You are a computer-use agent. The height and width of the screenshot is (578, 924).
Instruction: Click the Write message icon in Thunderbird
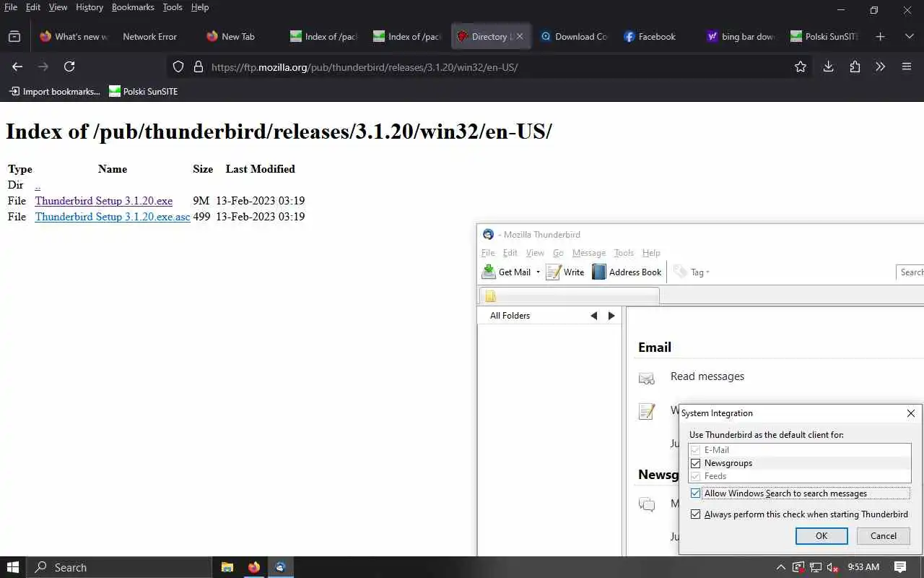coord(554,272)
